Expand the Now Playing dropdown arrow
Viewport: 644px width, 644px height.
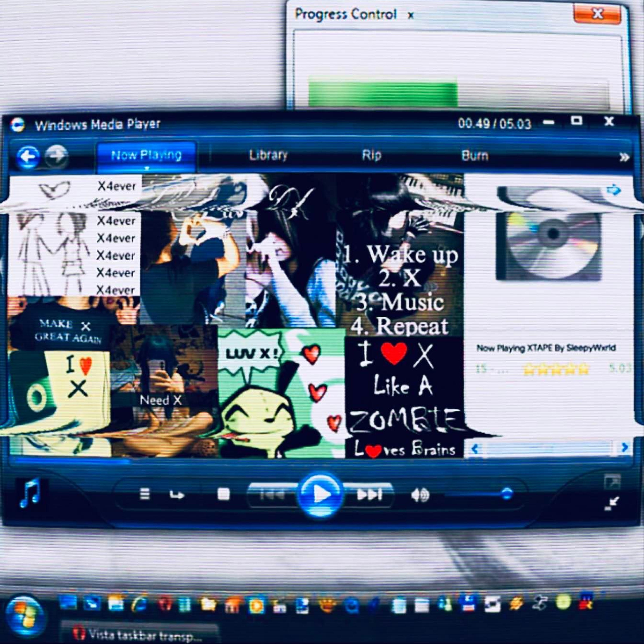point(147,169)
